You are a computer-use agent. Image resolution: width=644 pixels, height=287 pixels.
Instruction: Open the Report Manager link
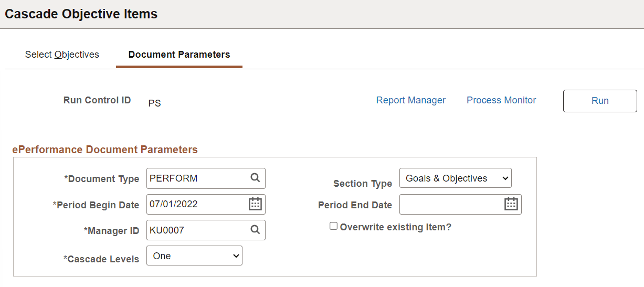pos(411,100)
